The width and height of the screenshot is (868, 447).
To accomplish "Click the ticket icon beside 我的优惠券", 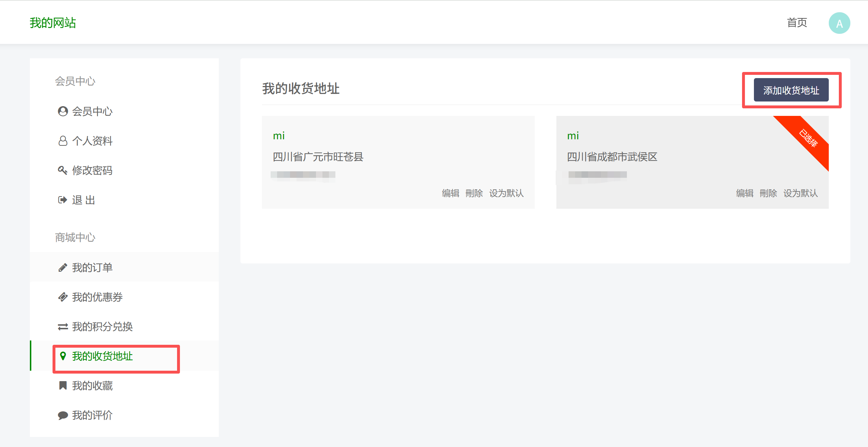I will point(63,297).
